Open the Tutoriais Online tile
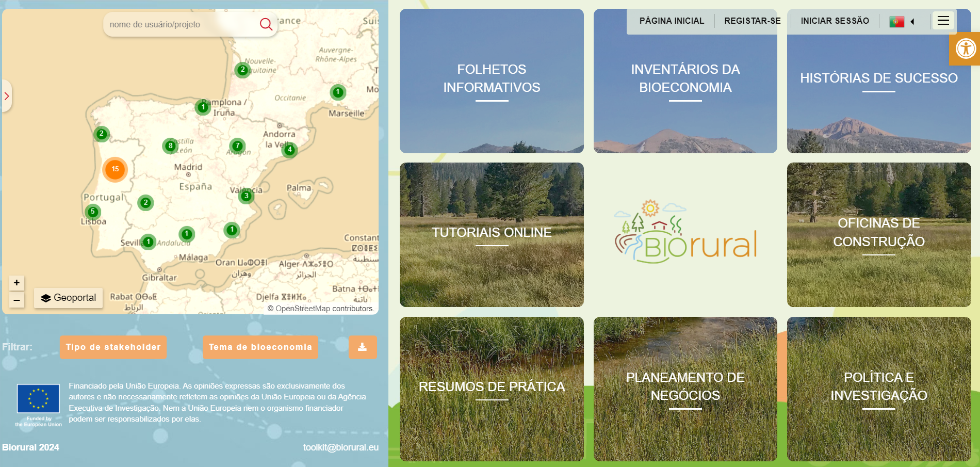 click(492, 235)
